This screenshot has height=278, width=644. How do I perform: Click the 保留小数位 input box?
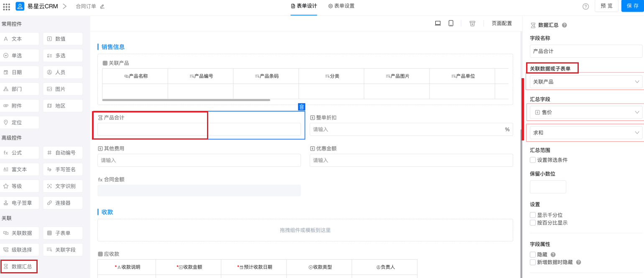click(x=548, y=187)
